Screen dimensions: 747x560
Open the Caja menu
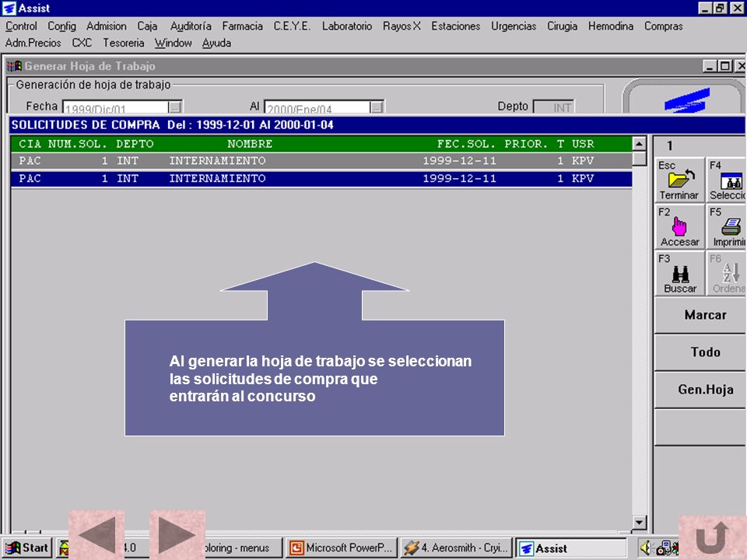pos(147,26)
